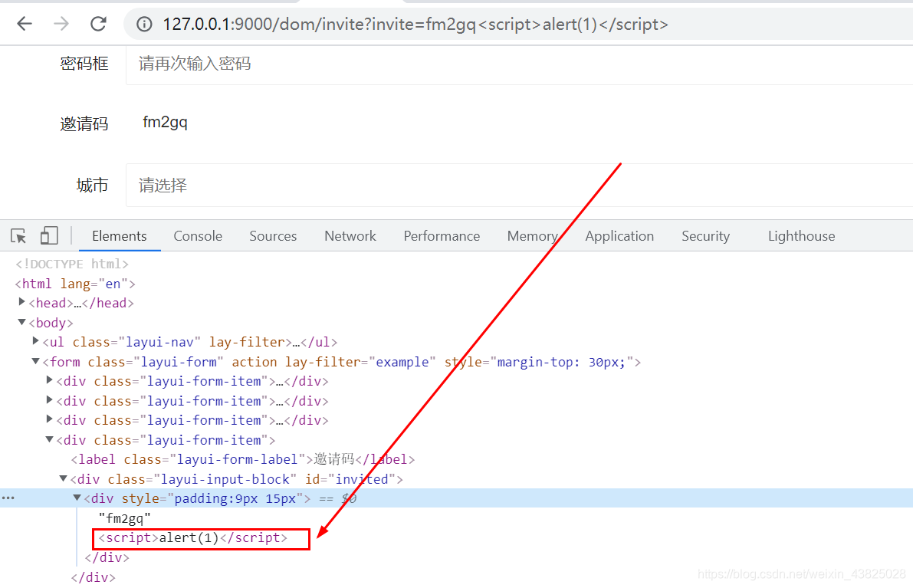The image size is (913, 588).
Task: Open the Lighthouse tab
Action: (x=801, y=236)
